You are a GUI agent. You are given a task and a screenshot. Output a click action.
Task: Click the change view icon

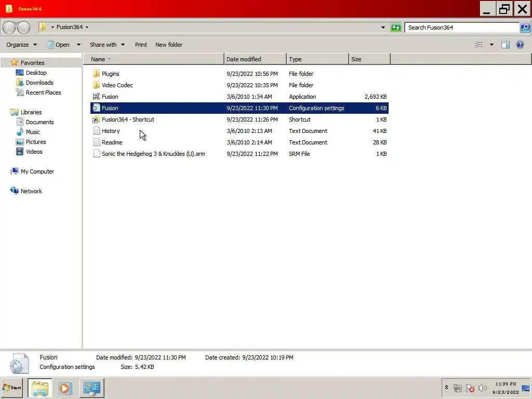click(478, 45)
